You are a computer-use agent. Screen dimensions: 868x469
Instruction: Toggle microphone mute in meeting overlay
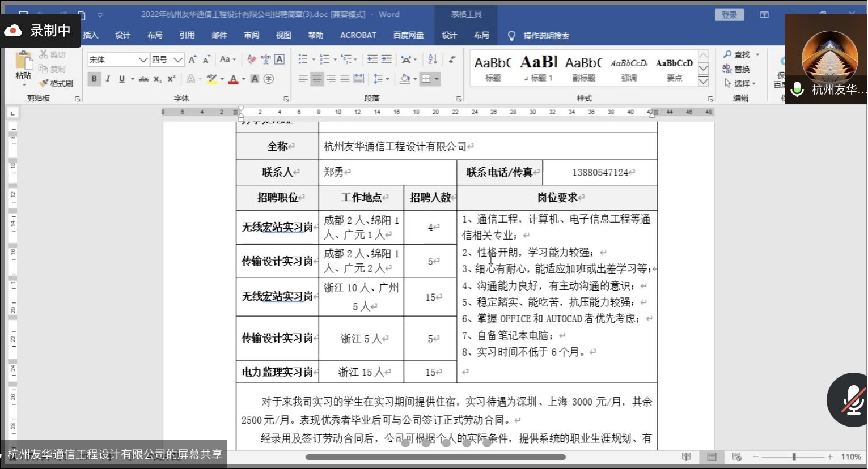pyautogui.click(x=853, y=400)
